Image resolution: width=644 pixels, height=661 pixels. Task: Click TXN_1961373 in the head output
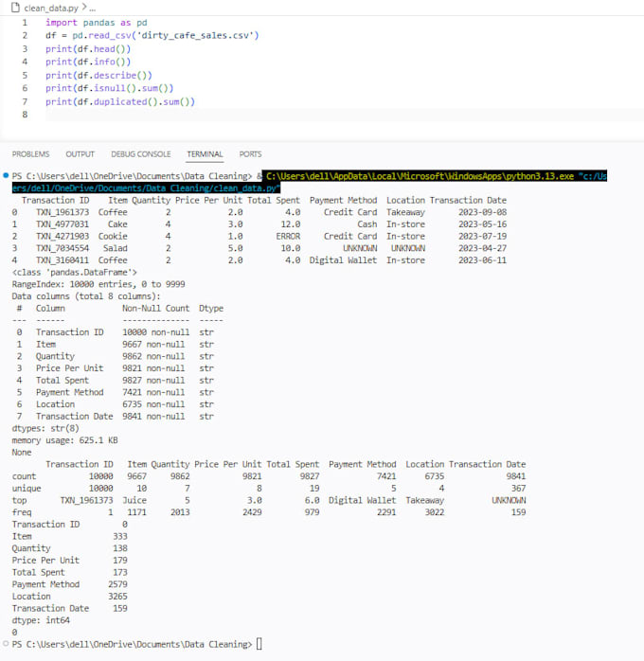[x=63, y=212]
